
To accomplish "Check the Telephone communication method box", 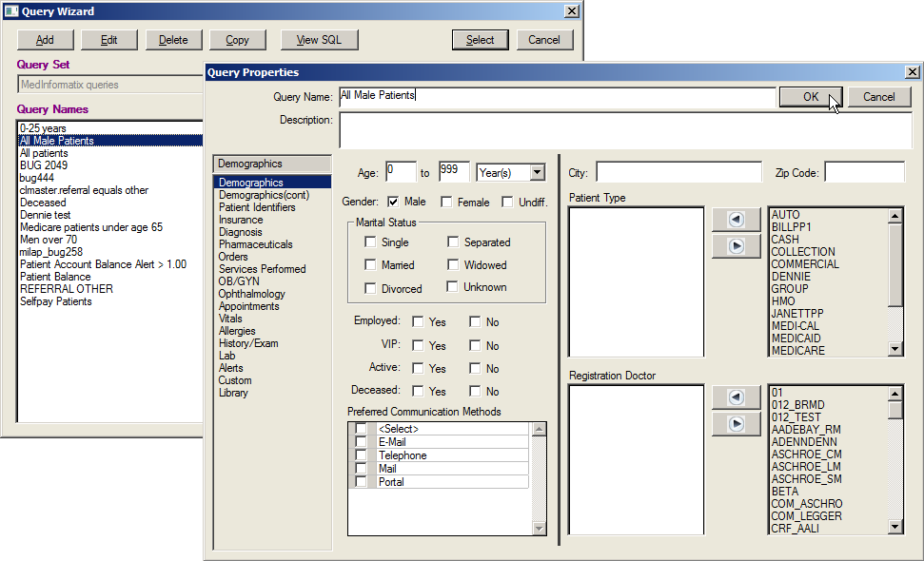I will [361, 455].
